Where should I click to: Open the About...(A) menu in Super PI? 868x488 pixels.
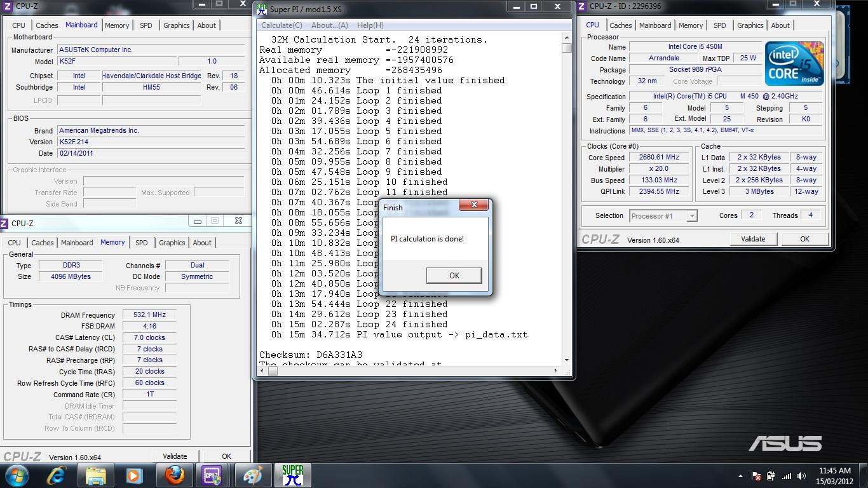click(329, 25)
